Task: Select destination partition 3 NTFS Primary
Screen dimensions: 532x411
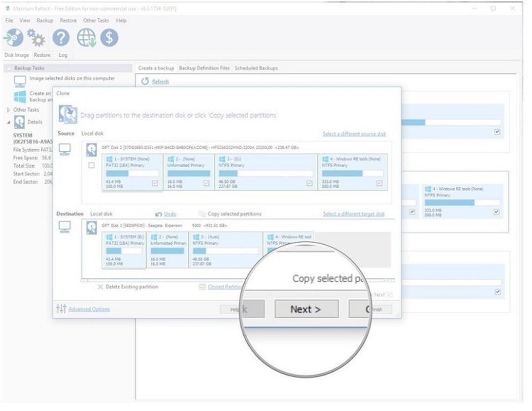Action: point(226,250)
